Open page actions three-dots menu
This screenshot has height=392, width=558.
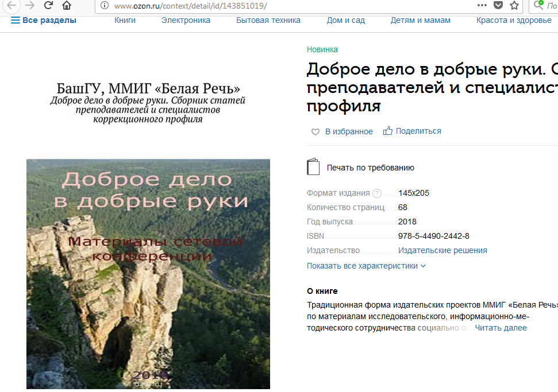[482, 5]
